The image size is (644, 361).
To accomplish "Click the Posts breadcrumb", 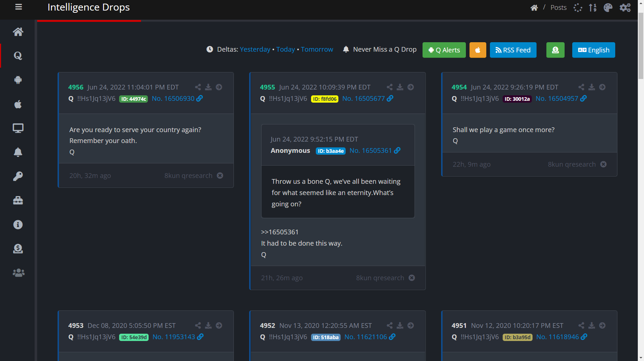I will pos(558,8).
